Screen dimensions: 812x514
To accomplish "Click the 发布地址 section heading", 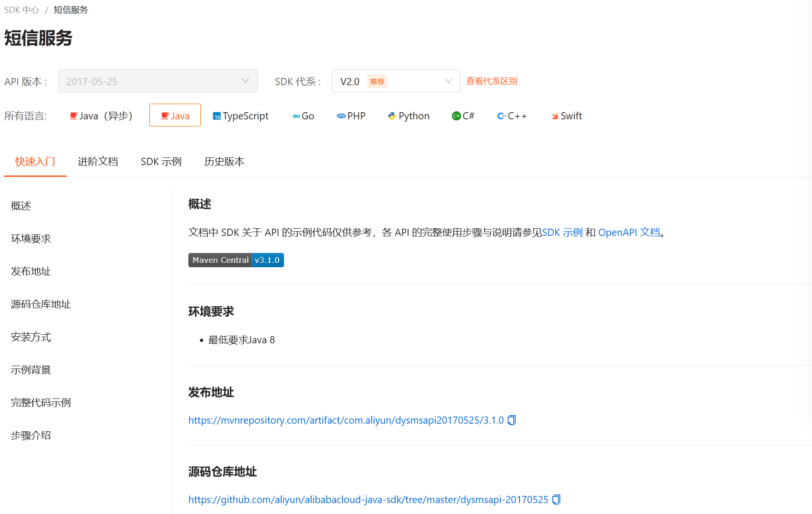I will tap(211, 392).
